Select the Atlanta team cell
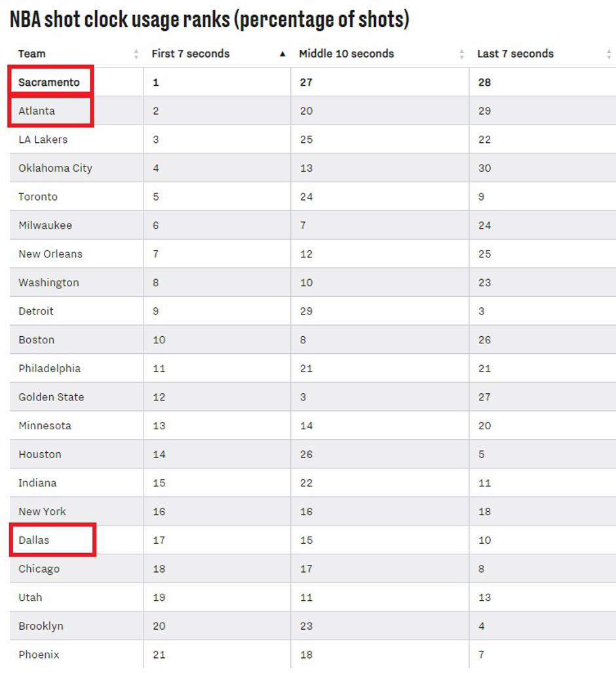The image size is (616, 673). (x=37, y=111)
